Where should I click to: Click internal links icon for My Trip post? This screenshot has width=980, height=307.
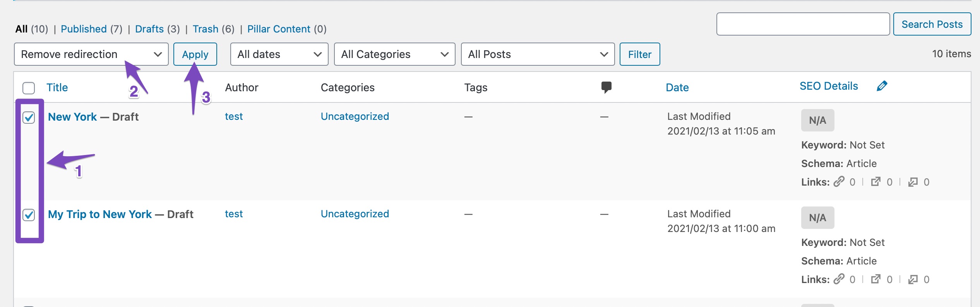[839, 279]
